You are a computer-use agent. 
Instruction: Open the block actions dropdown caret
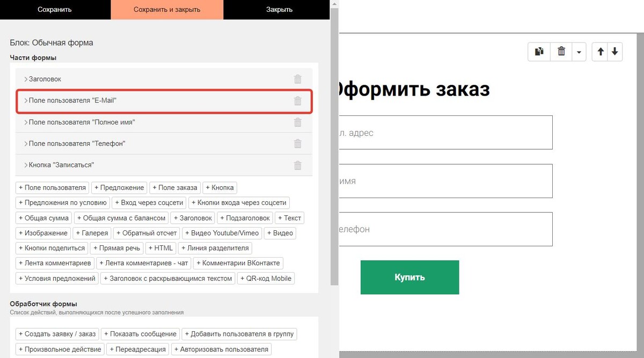(x=579, y=52)
